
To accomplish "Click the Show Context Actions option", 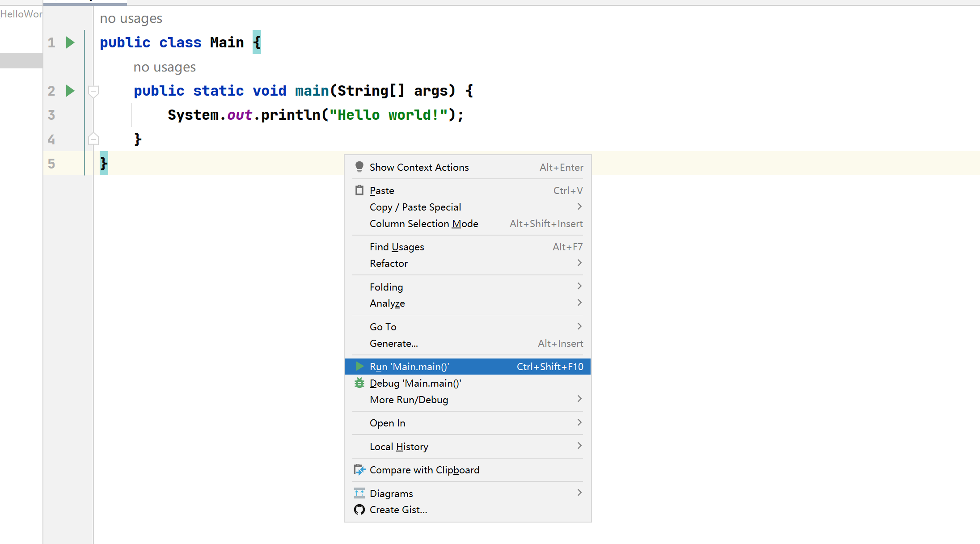I will coord(418,167).
